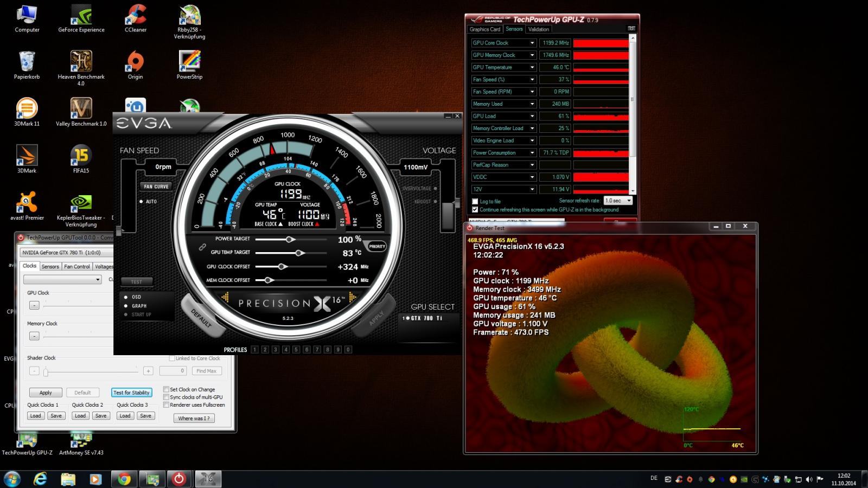Image resolution: width=868 pixels, height=488 pixels.
Task: Click the PRIORITY button in Precision X
Action: point(377,246)
